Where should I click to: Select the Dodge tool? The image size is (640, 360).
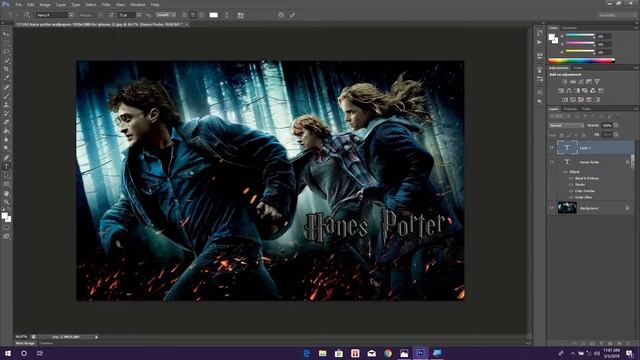click(6, 149)
